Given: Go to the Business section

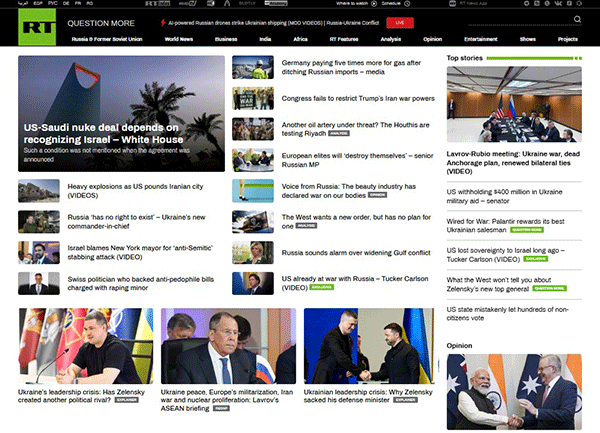Looking at the screenshot, I should coord(226,39).
